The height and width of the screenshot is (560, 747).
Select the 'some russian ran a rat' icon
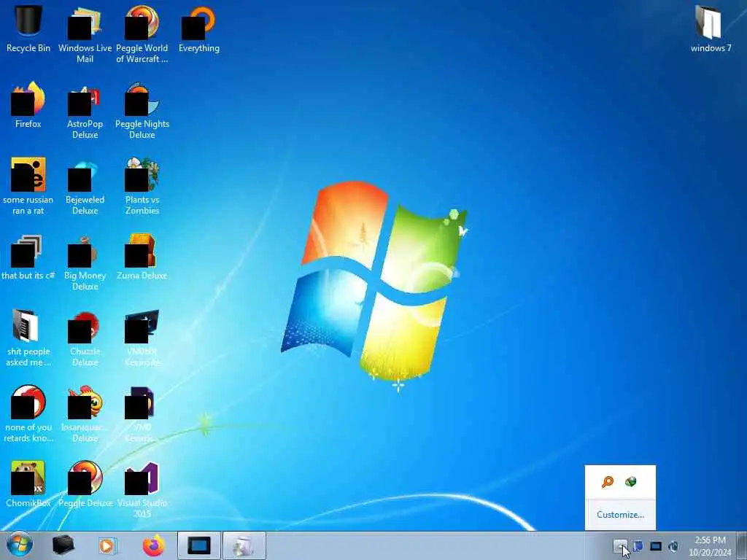click(28, 186)
